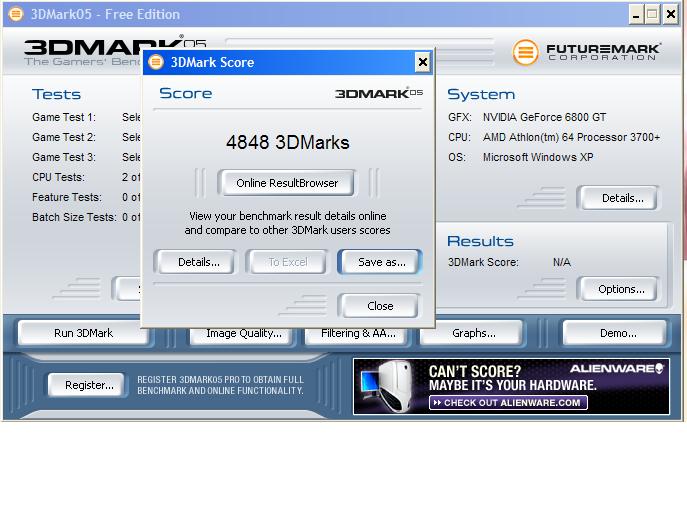Click the Game Test 2 label
687x512 pixels.
coord(64,137)
